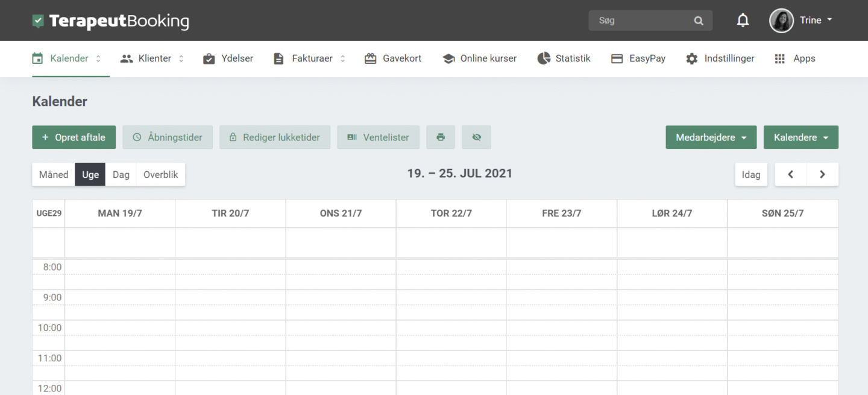Viewport: 868px width, 395px height.
Task: Click Opret aftale button
Action: 74,137
